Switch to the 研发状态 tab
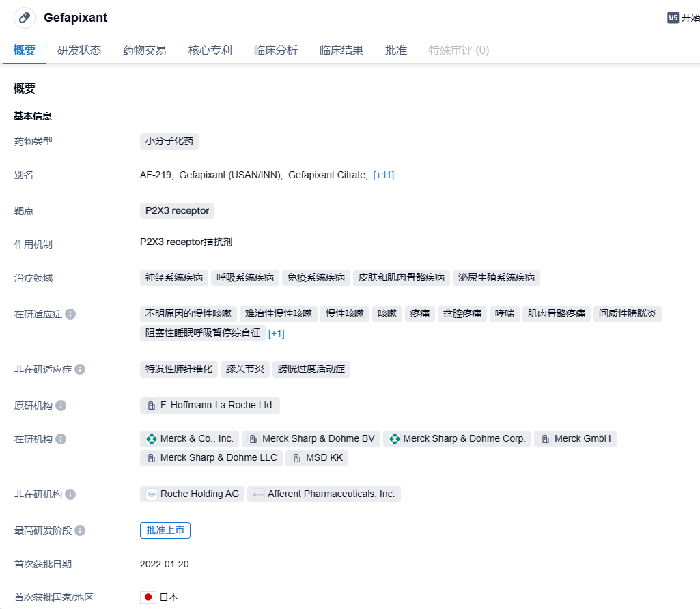This screenshot has width=700, height=609. (79, 50)
